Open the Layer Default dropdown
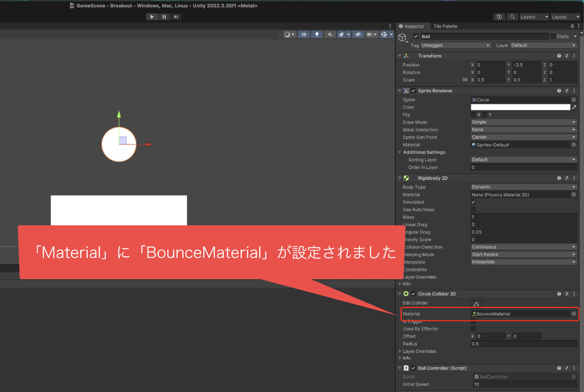 [543, 45]
